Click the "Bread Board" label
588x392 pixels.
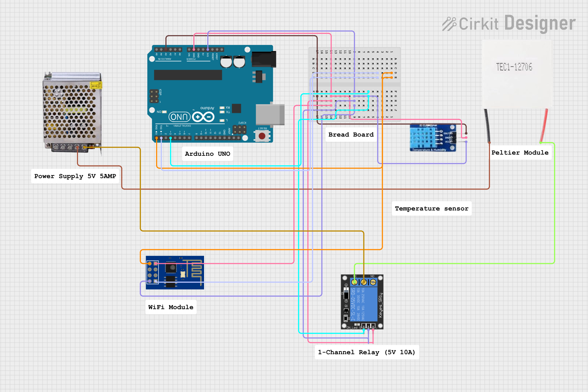351,135
